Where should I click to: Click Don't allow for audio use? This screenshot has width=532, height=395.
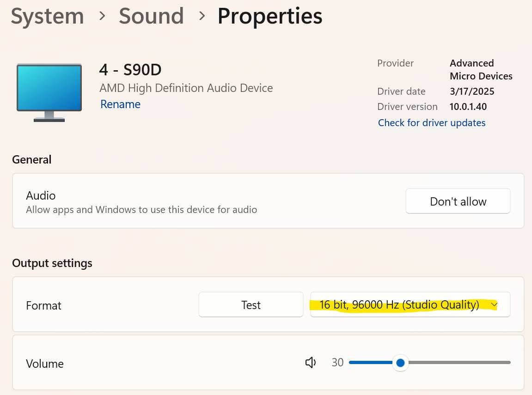(458, 201)
